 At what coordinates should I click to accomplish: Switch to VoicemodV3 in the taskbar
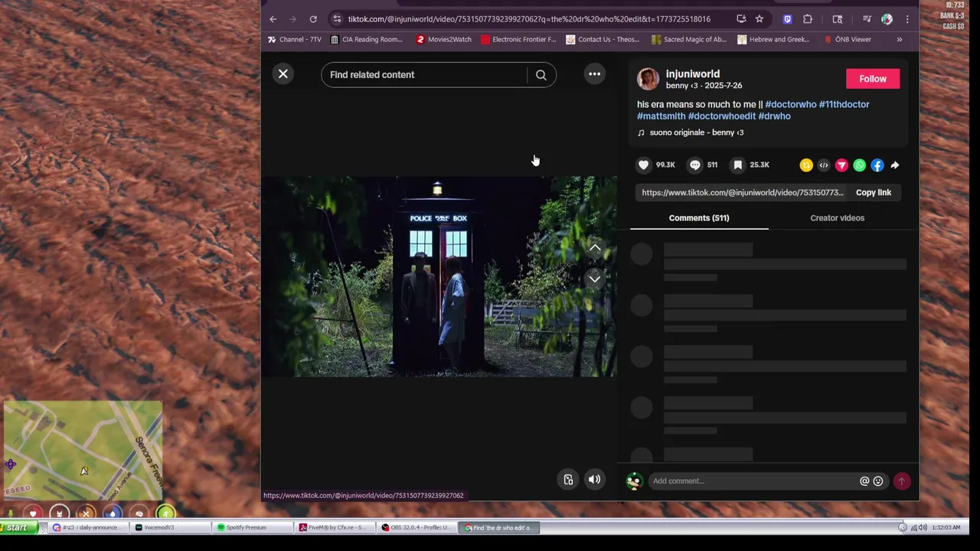170,527
